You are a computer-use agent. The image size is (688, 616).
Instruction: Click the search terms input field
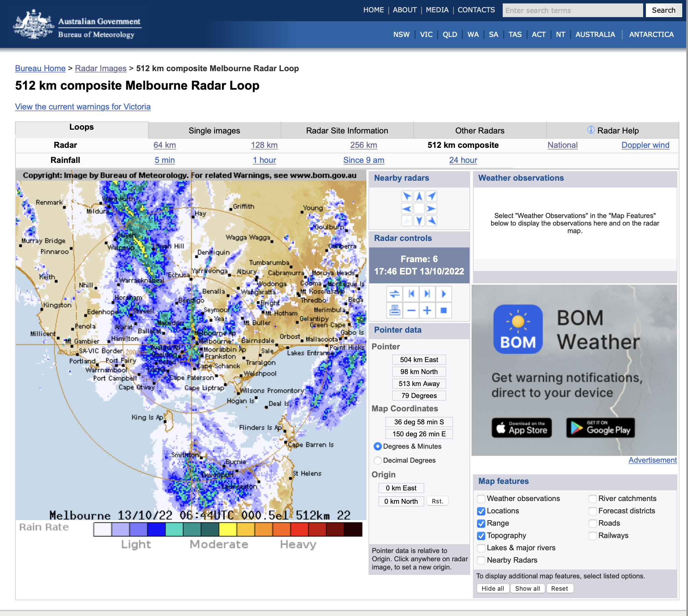point(572,10)
